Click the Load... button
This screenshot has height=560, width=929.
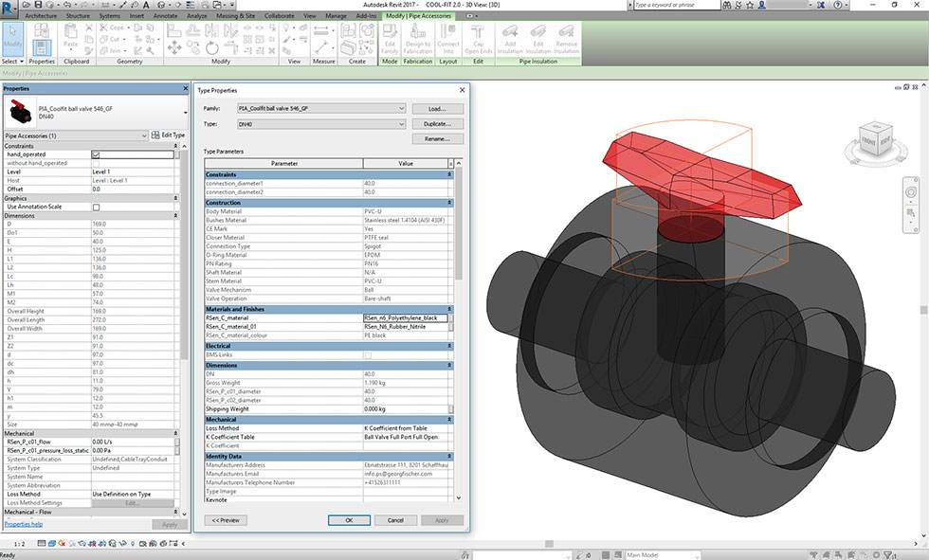(x=437, y=109)
